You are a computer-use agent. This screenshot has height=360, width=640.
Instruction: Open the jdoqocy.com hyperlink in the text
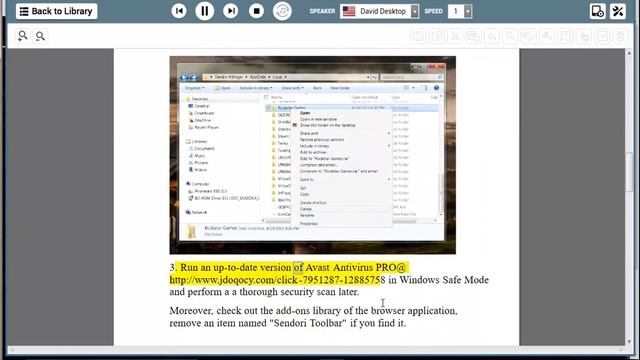click(x=277, y=280)
